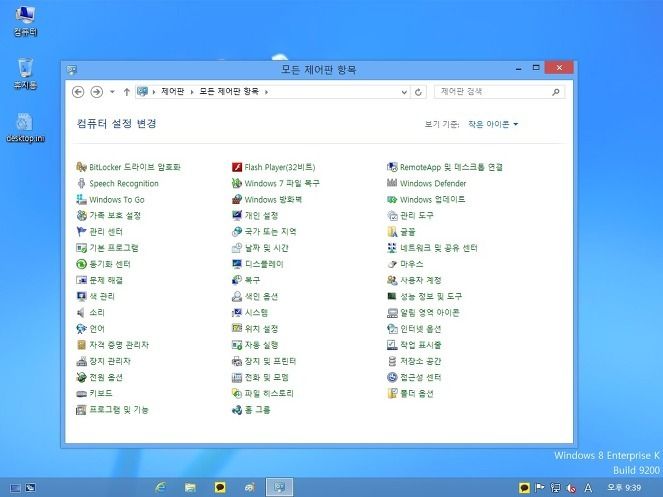Click the 전원 옵션 icon
This screenshot has height=497, width=663.
click(x=81, y=377)
